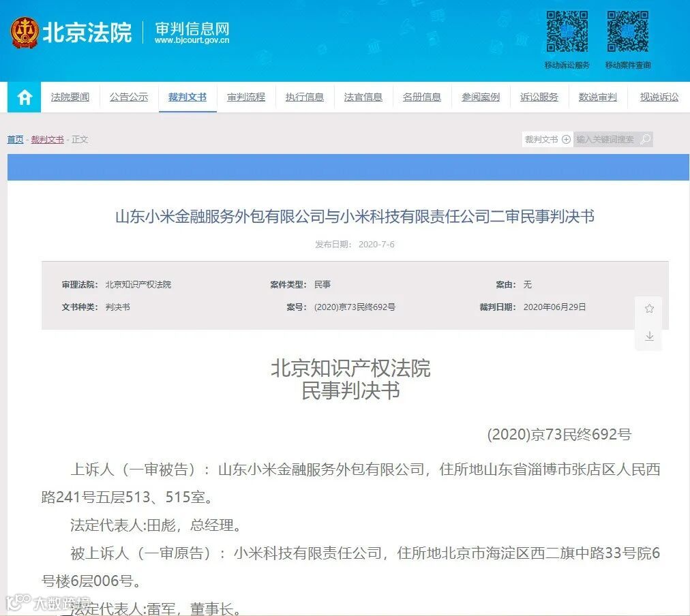690x616 pixels.
Task: Select the 裁判文书 navigation tab
Action: 187,97
